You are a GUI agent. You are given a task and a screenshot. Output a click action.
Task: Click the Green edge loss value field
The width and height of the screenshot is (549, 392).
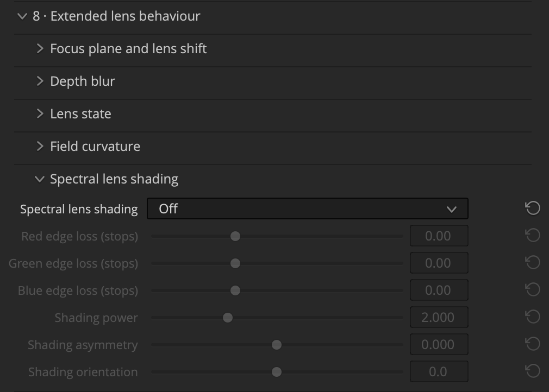439,263
